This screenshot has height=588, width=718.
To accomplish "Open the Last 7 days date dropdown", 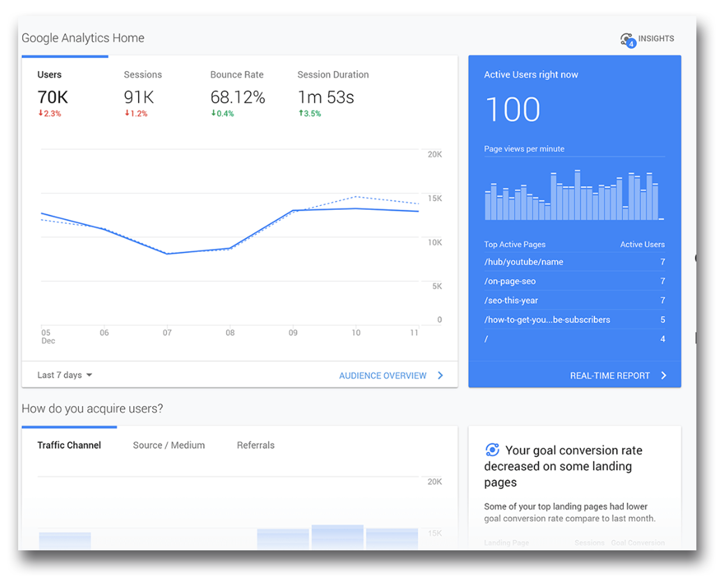I will click(65, 375).
